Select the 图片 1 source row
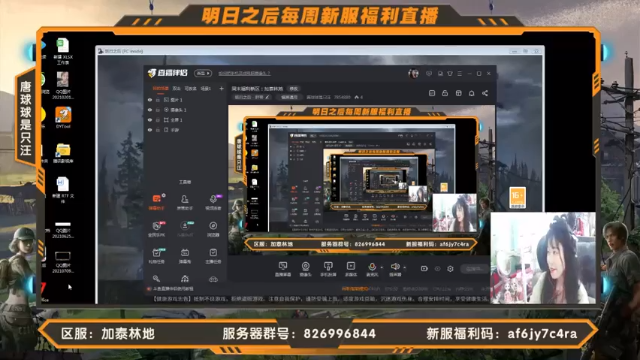Image resolution: width=640 pixels, height=360 pixels. click(186, 100)
